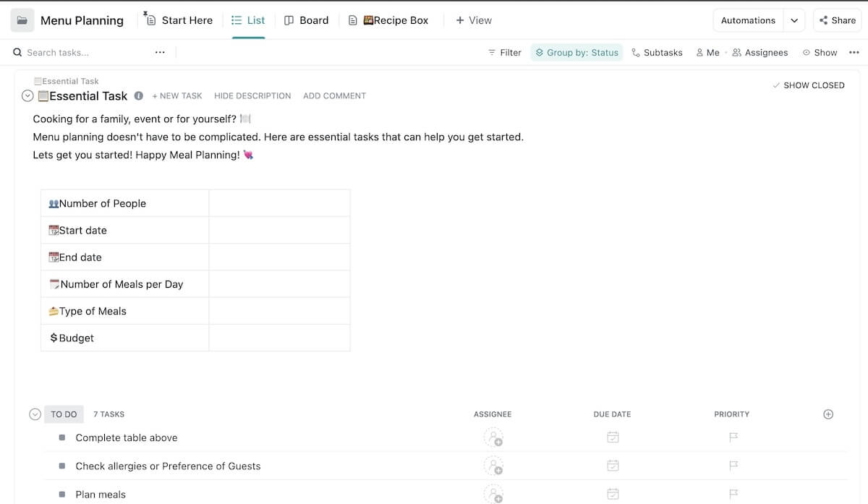This screenshot has height=504, width=868.
Task: Add a column with the plus icon
Action: click(x=828, y=414)
